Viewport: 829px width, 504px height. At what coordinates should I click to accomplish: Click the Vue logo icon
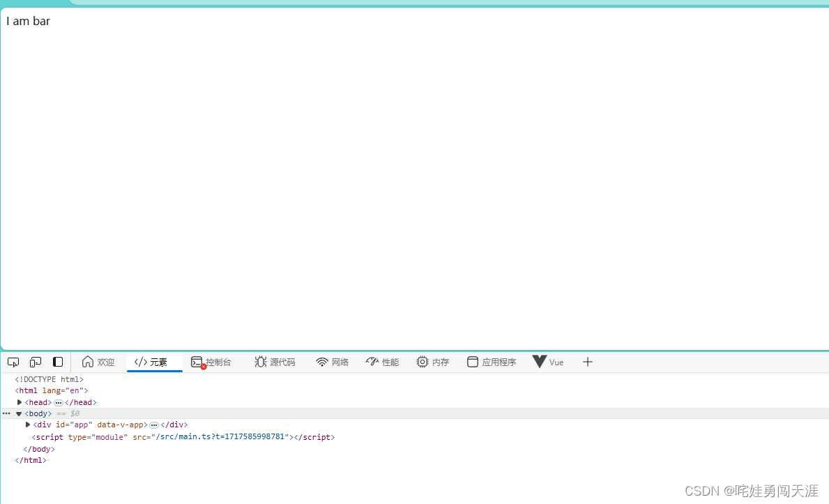(539, 362)
